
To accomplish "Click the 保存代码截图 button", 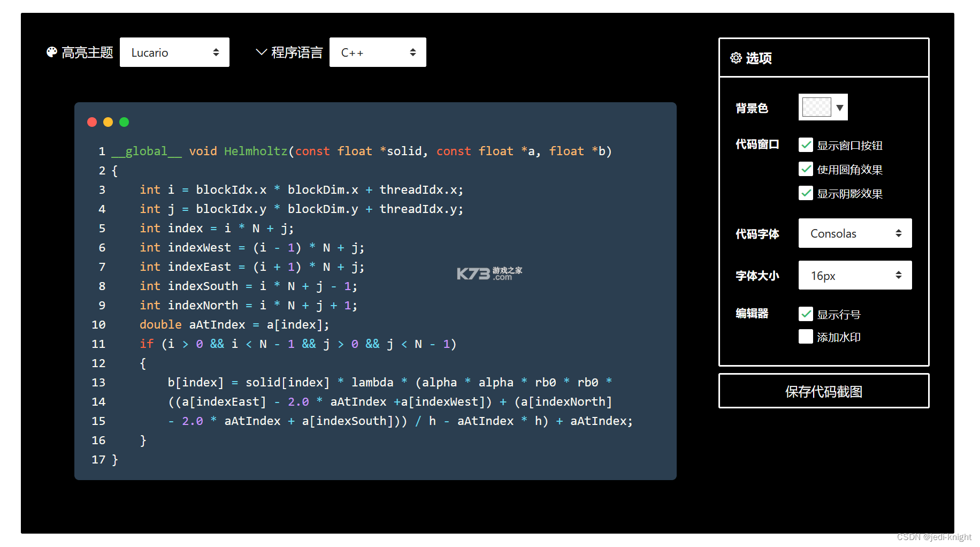I will click(x=824, y=391).
